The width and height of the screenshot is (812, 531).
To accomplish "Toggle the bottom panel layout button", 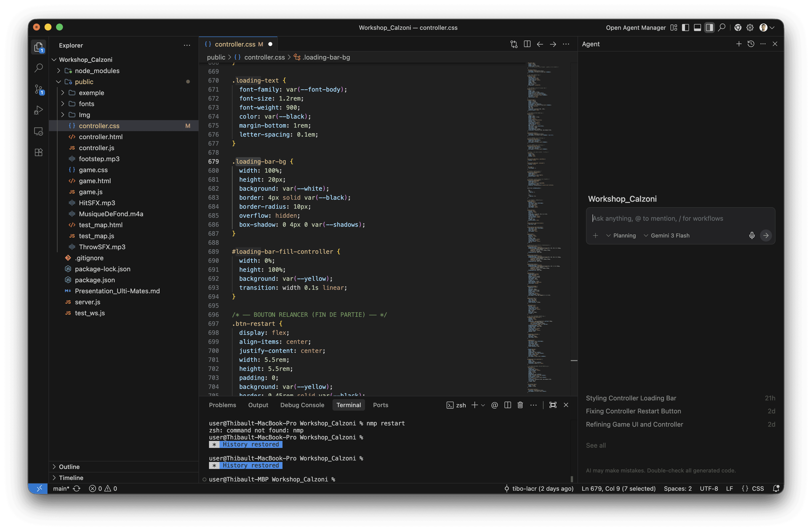I will point(697,28).
